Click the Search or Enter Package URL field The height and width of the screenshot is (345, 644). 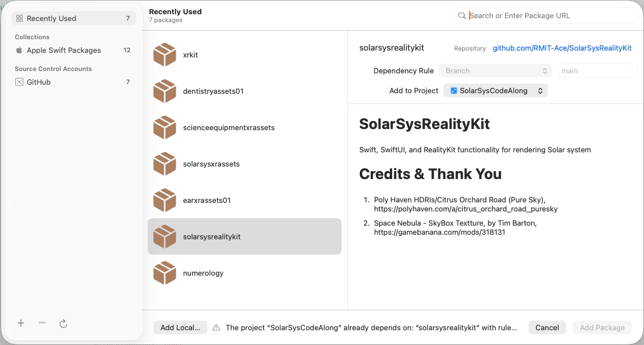tap(549, 16)
